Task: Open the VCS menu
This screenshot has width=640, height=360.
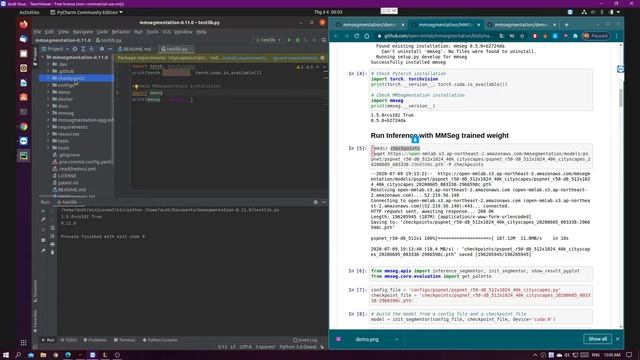Action: click(x=166, y=31)
